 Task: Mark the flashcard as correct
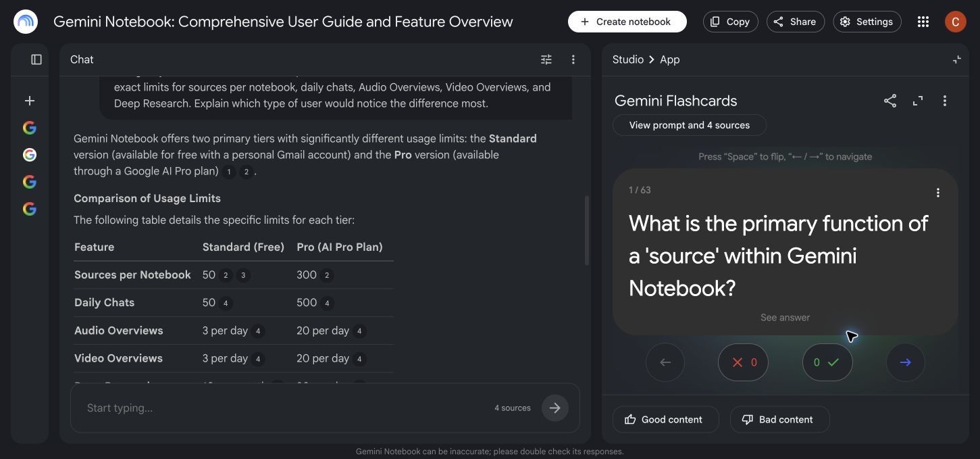pyautogui.click(x=827, y=362)
